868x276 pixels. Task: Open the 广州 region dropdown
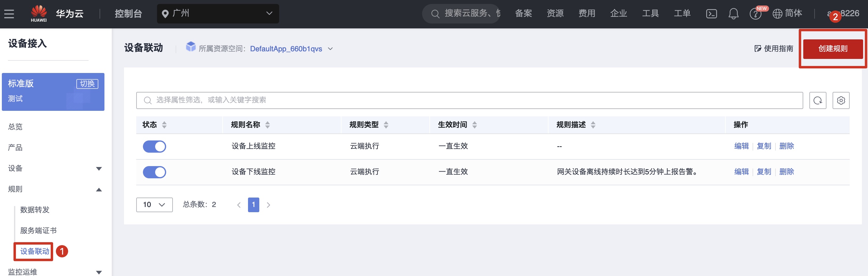pos(218,13)
